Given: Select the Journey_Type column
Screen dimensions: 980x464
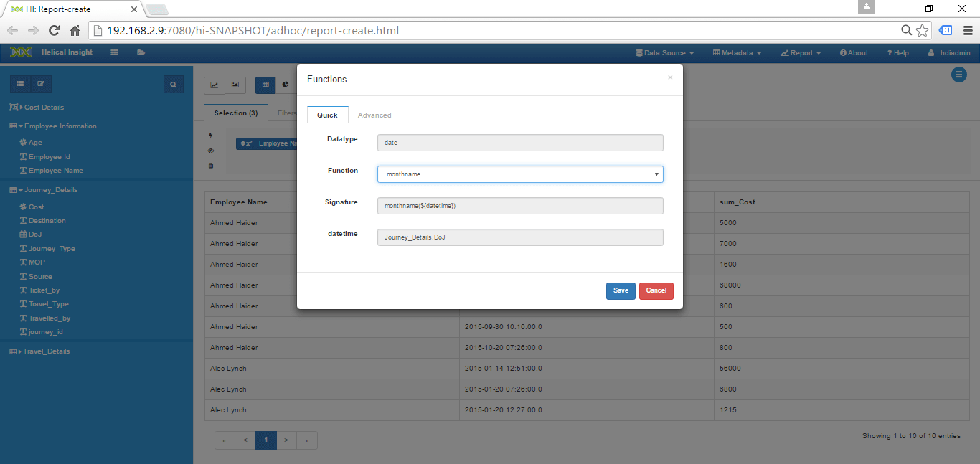Looking at the screenshot, I should click(52, 249).
